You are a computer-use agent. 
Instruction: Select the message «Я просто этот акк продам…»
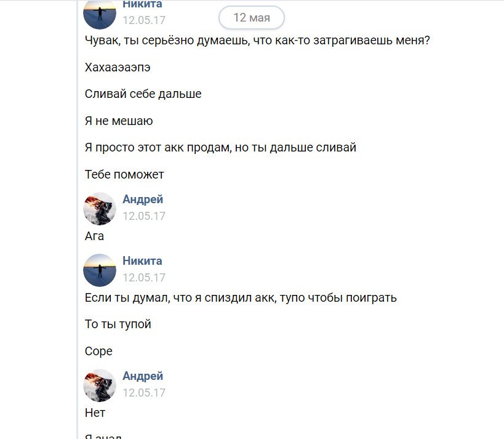[220, 148]
